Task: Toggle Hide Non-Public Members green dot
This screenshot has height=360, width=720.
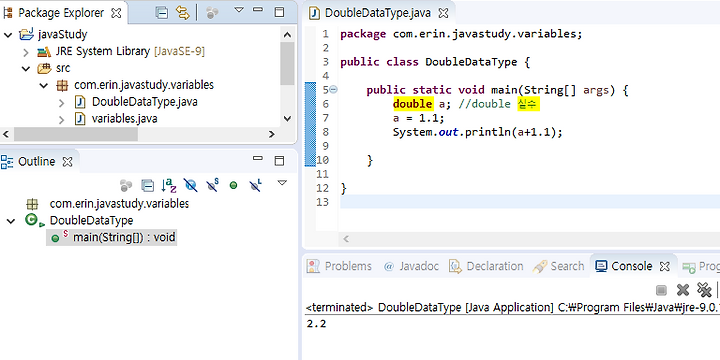Action: point(233,186)
